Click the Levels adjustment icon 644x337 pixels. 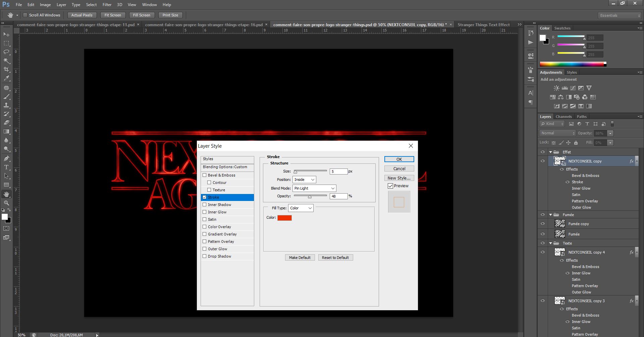(x=565, y=88)
